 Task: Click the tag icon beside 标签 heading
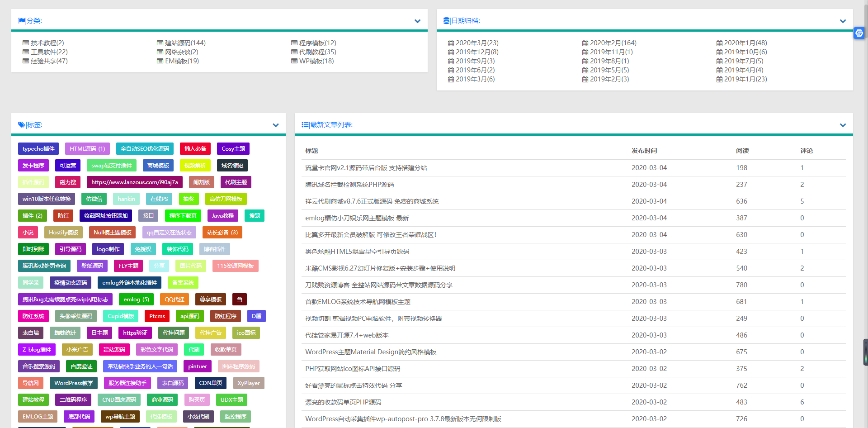pos(22,125)
